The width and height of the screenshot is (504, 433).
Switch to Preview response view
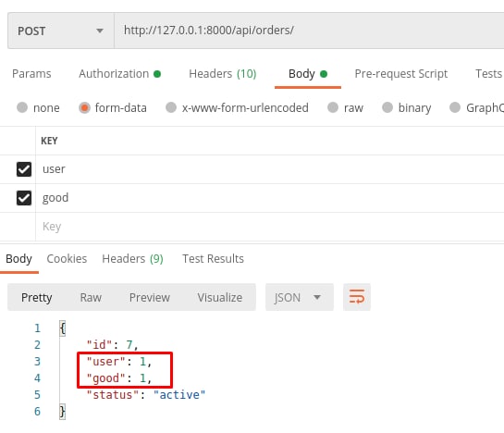(x=150, y=298)
